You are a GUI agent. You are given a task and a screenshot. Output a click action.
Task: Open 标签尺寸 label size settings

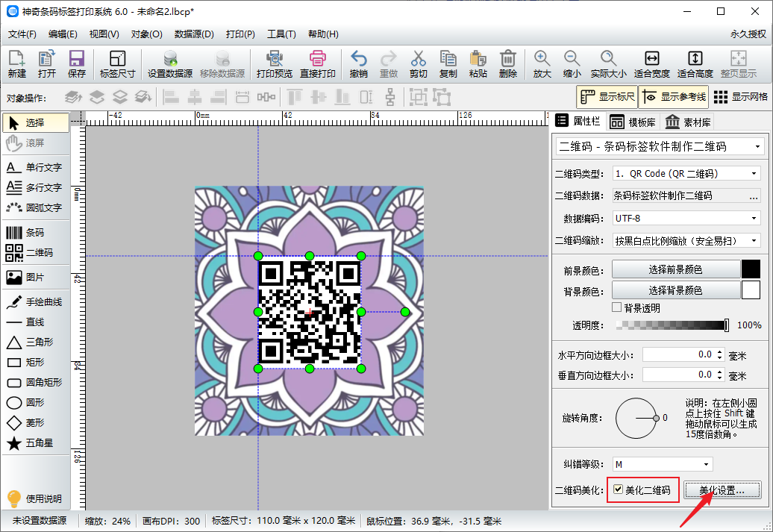117,64
